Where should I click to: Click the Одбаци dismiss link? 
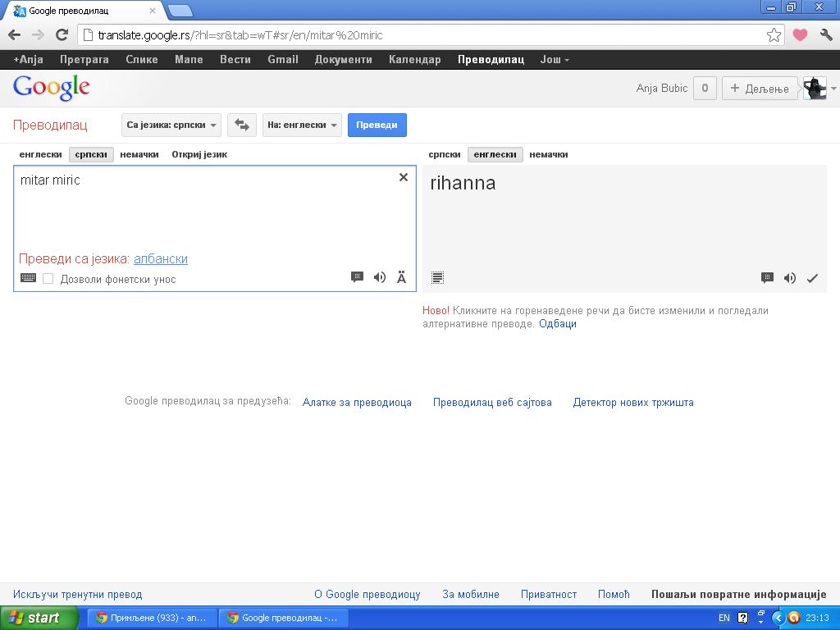(x=558, y=323)
